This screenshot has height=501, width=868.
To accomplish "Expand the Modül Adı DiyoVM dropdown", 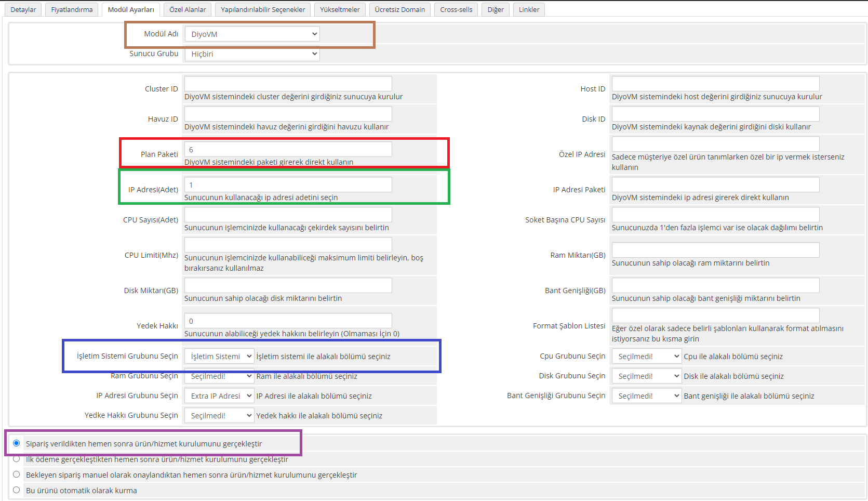I will coord(252,34).
